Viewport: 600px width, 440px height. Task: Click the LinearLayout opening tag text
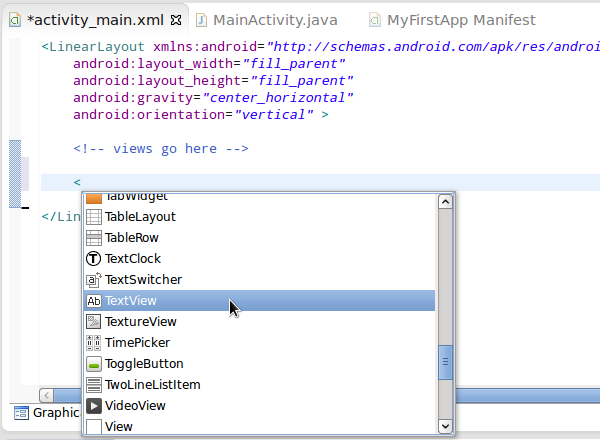coord(93,47)
